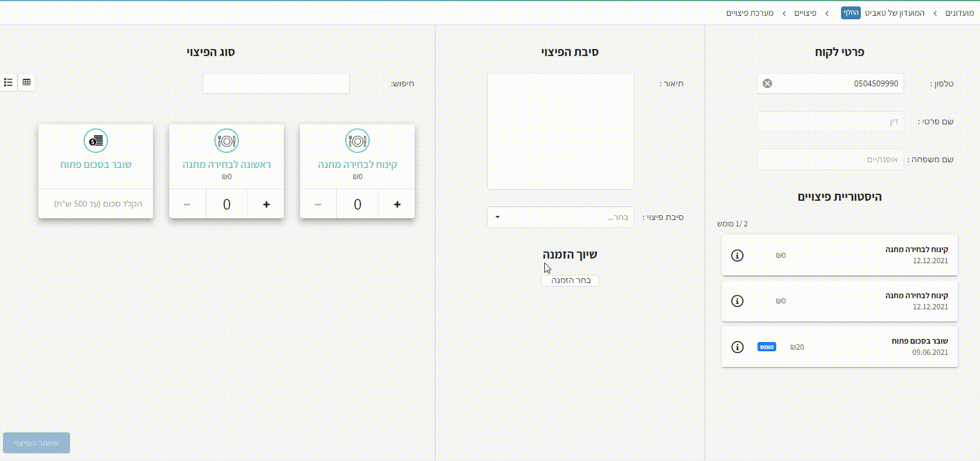Click into the תיאור description text area
This screenshot has height=461, width=980.
(x=561, y=131)
